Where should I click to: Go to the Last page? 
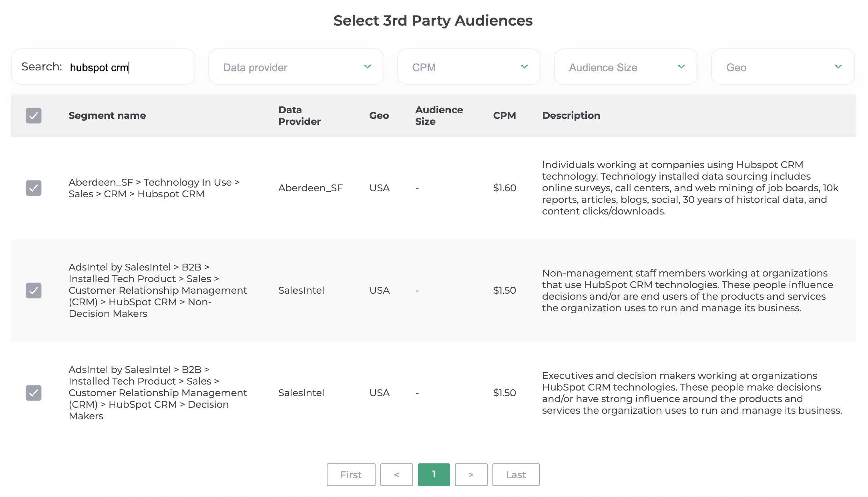coord(516,475)
